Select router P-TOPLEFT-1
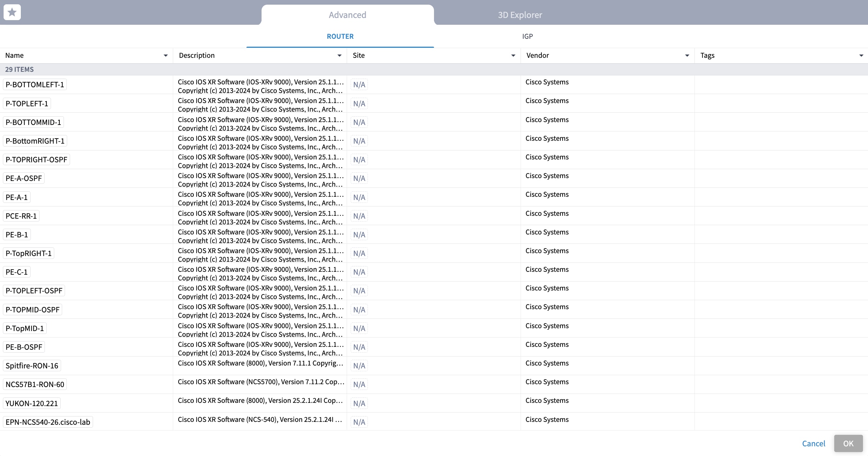868x456 pixels. pyautogui.click(x=27, y=104)
